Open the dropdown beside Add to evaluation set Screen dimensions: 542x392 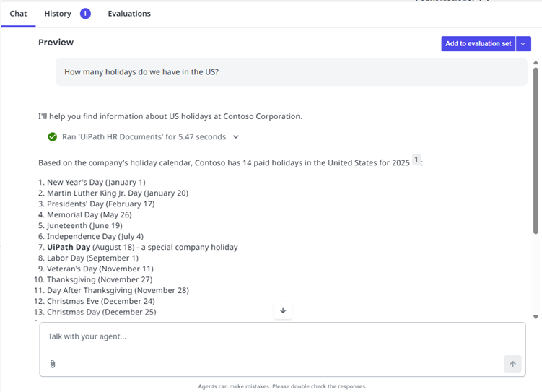[x=524, y=44]
